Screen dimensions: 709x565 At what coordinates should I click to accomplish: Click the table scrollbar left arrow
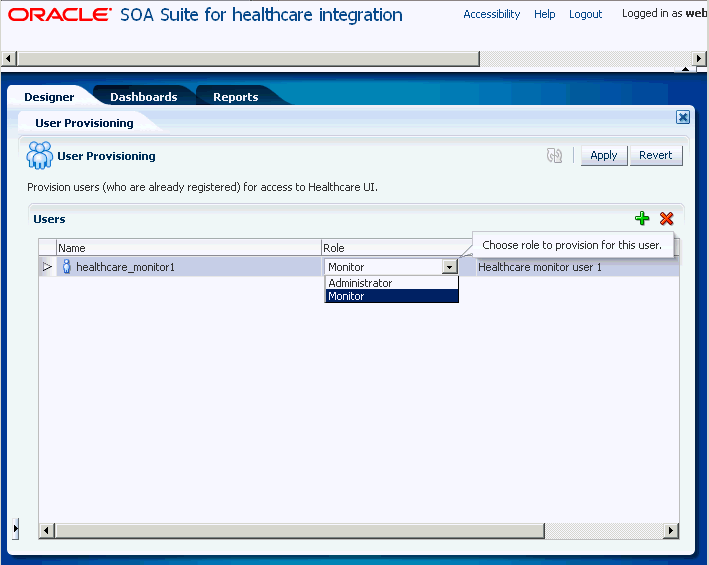[46, 530]
